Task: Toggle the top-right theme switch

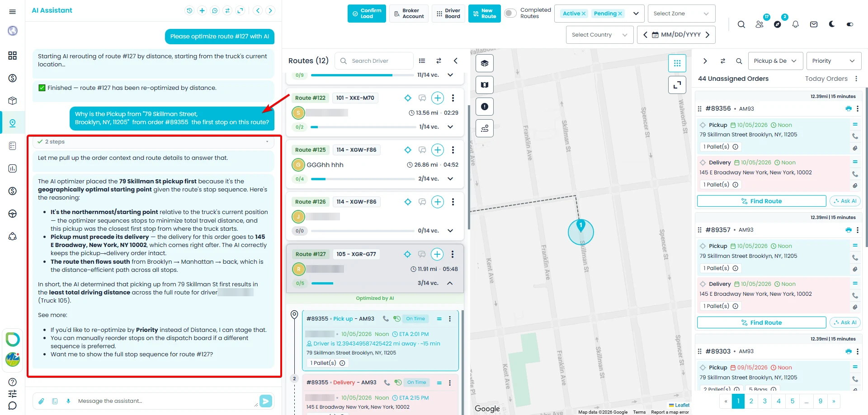Action: click(x=850, y=24)
